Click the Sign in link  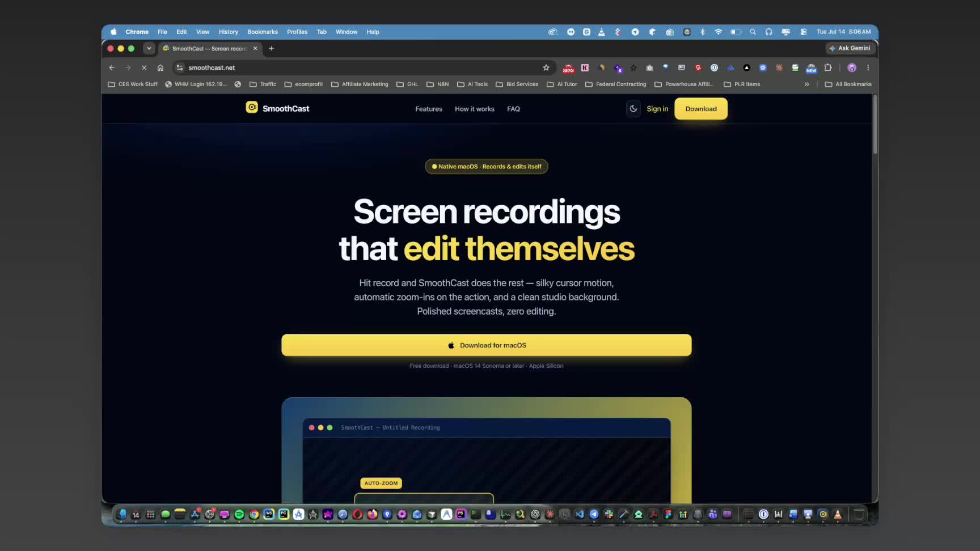657,109
